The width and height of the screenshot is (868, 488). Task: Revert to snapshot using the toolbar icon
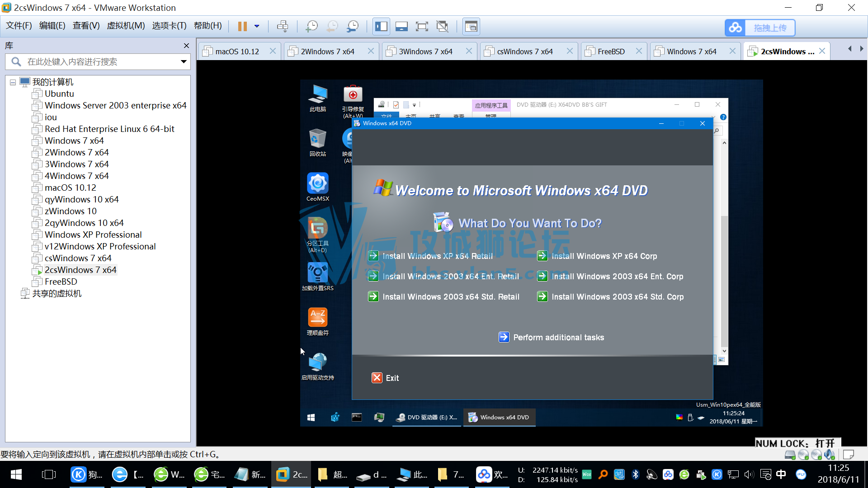332,26
